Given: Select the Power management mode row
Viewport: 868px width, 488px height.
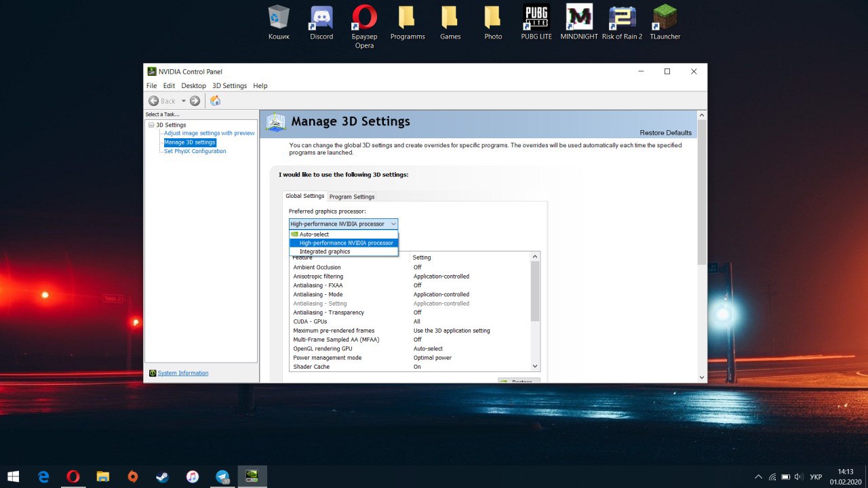Looking at the screenshot, I should point(410,358).
